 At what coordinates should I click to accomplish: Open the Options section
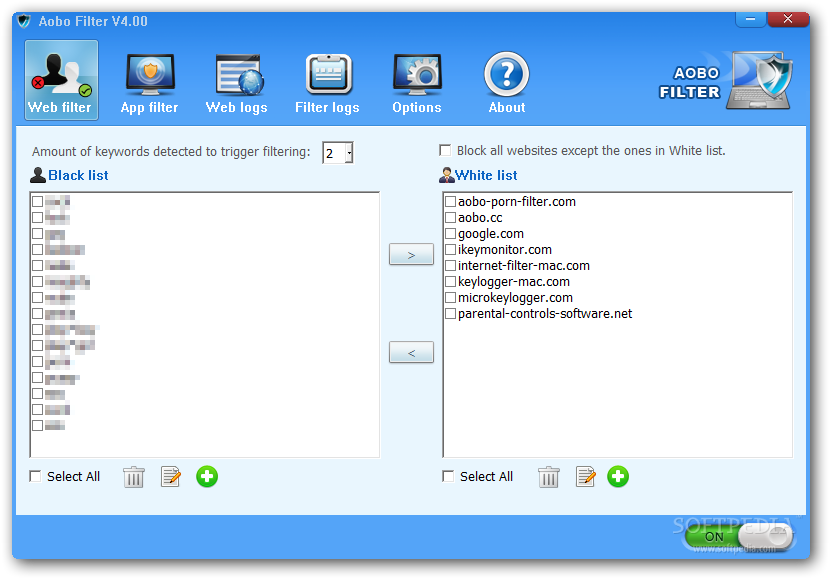point(417,84)
